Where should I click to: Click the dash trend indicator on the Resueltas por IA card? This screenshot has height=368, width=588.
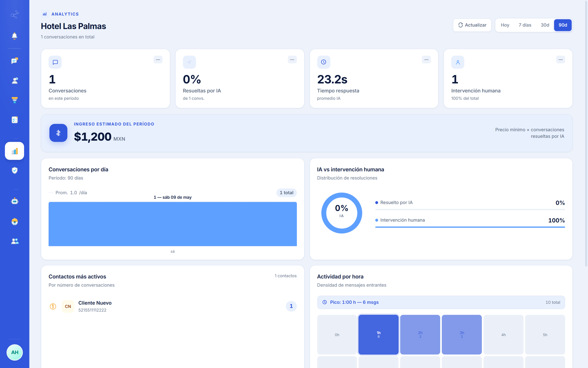point(292,60)
